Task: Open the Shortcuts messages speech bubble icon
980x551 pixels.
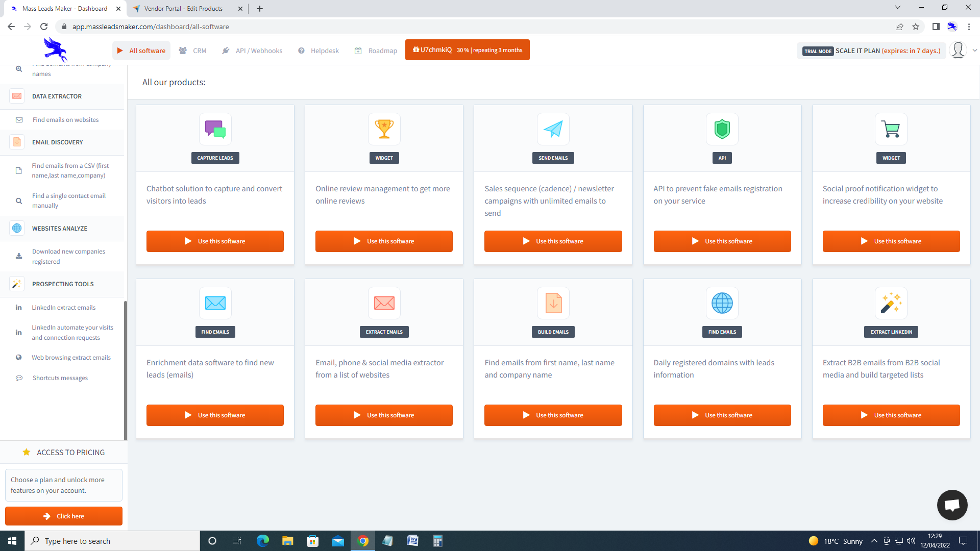Action: coord(19,378)
